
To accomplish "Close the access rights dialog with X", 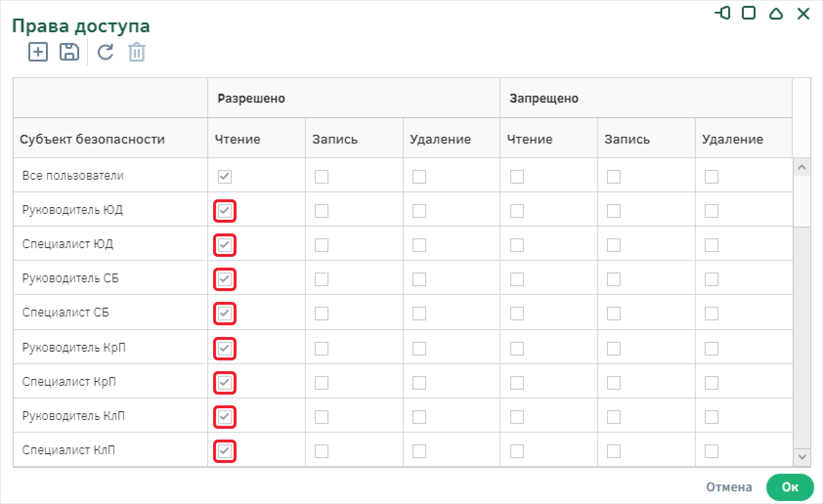I will tap(803, 14).
